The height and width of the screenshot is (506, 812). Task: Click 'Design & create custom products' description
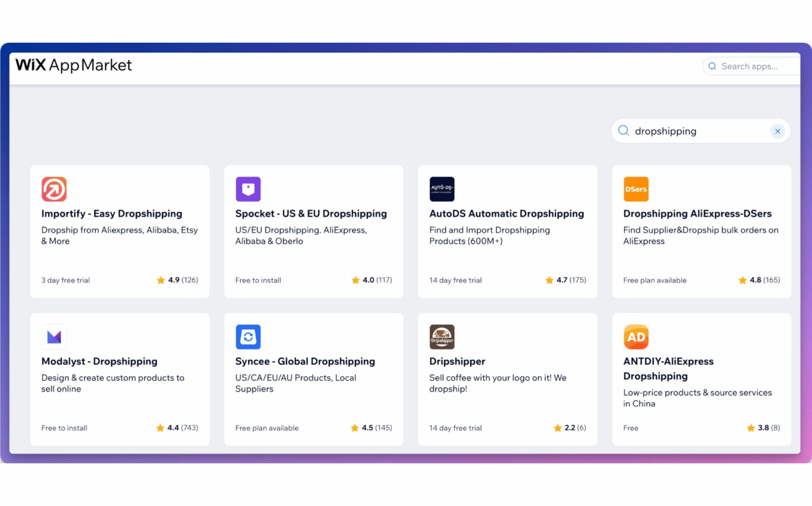112,383
